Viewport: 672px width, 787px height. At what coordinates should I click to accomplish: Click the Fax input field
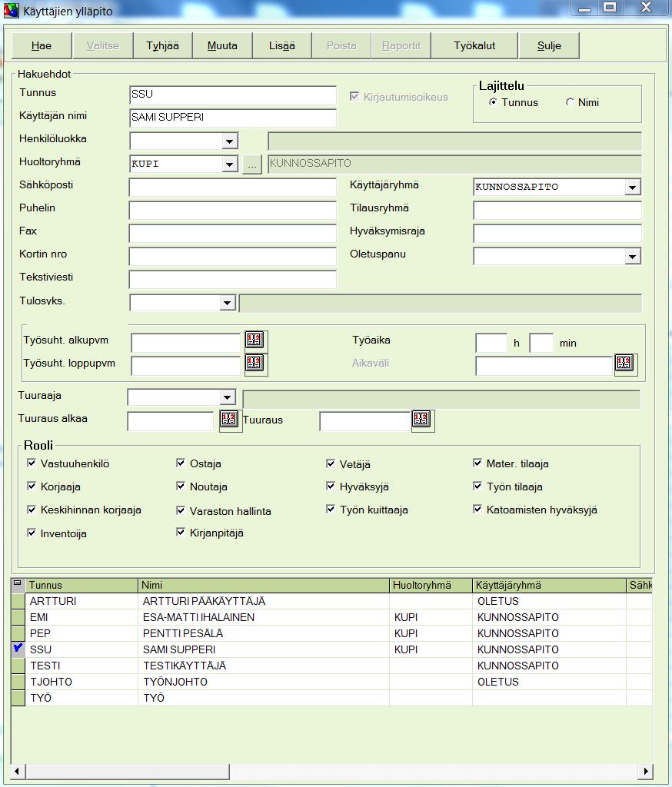click(x=232, y=233)
